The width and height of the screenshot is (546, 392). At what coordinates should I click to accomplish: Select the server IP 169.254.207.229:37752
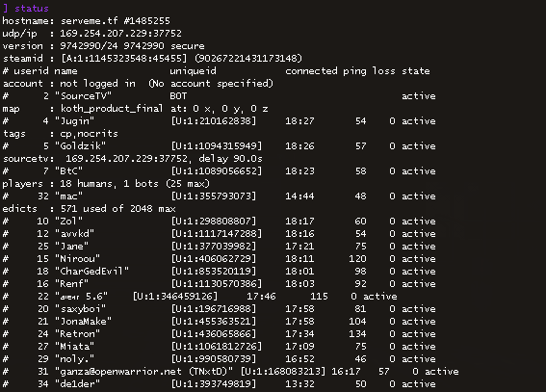coord(120,34)
